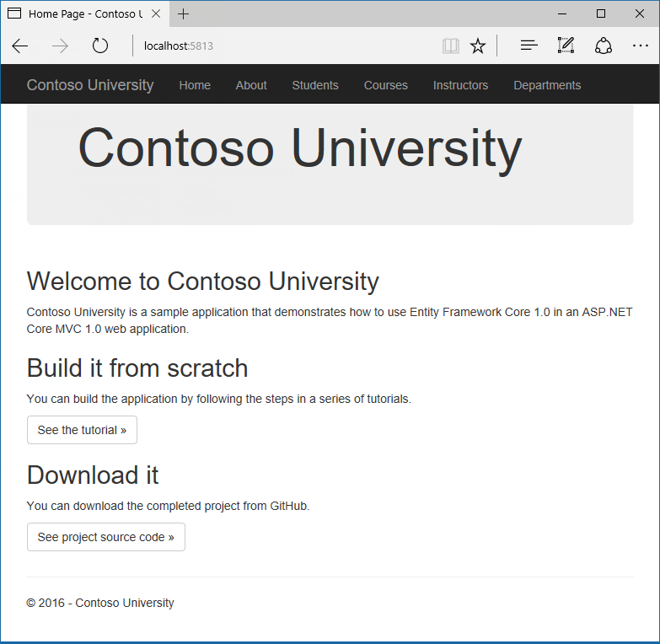Add page to favorites star icon
Image resolution: width=660 pixels, height=644 pixels.
coord(478,46)
